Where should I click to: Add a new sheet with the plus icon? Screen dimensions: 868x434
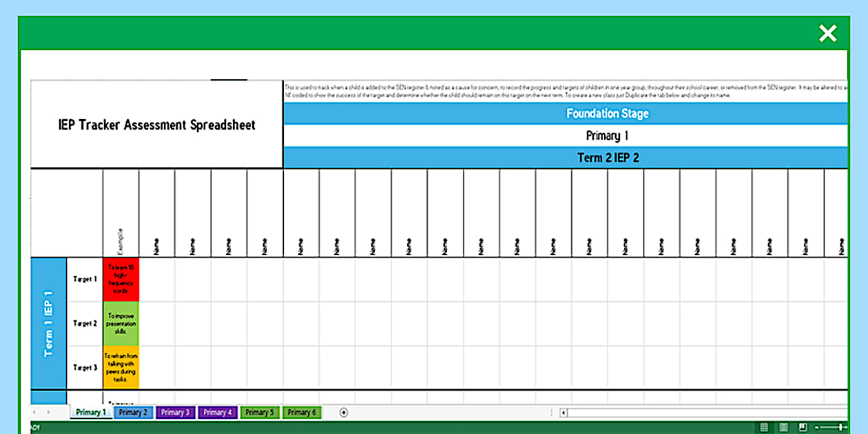pos(342,412)
